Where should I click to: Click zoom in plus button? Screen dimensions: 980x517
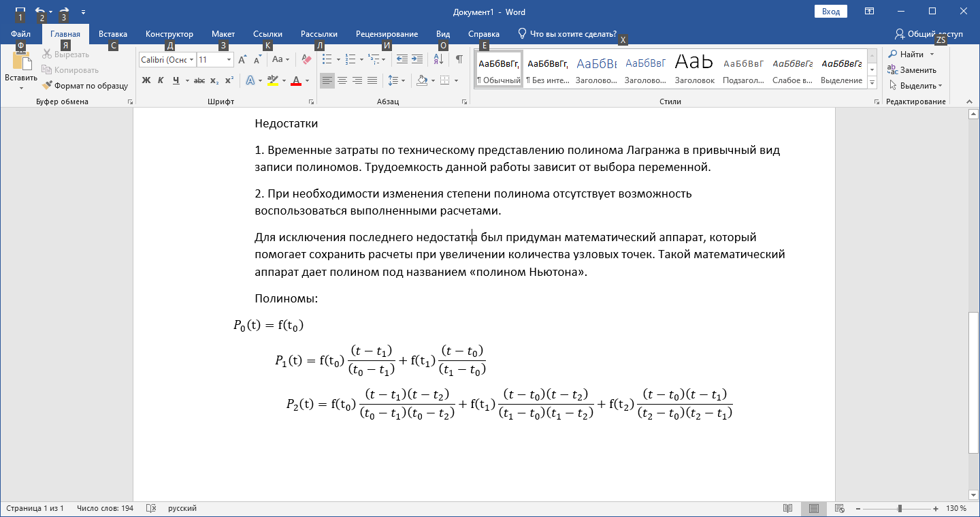pyautogui.click(x=936, y=509)
